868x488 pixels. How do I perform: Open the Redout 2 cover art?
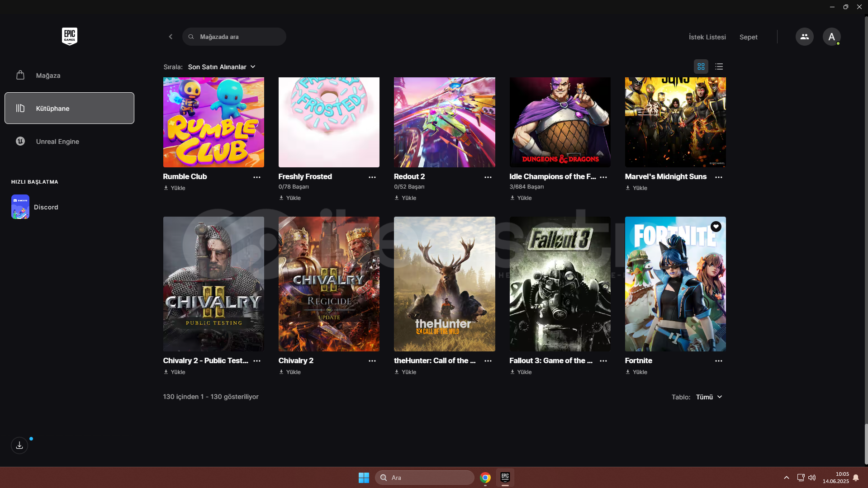pyautogui.click(x=445, y=122)
